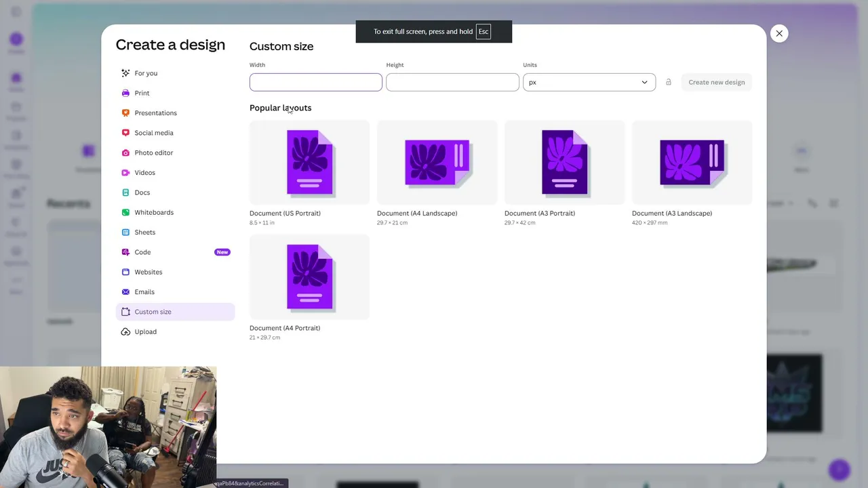Click the orange Presentations icon
The image size is (868, 488).
pos(125,113)
